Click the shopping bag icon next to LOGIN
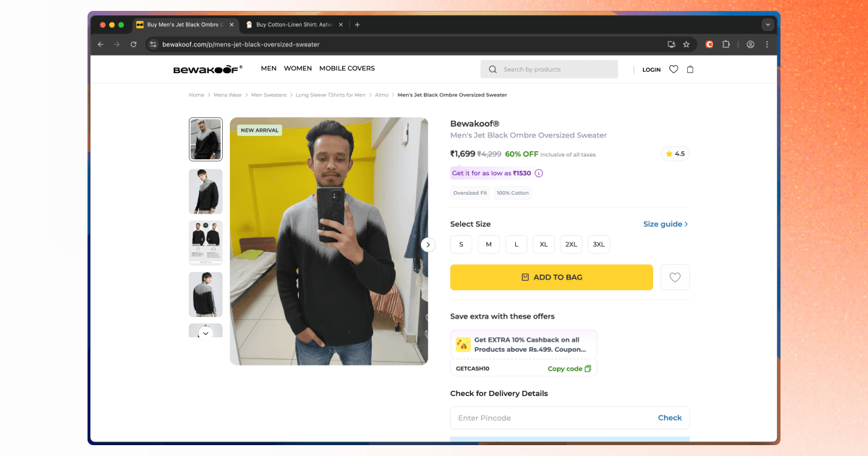The width and height of the screenshot is (868, 456). point(690,69)
